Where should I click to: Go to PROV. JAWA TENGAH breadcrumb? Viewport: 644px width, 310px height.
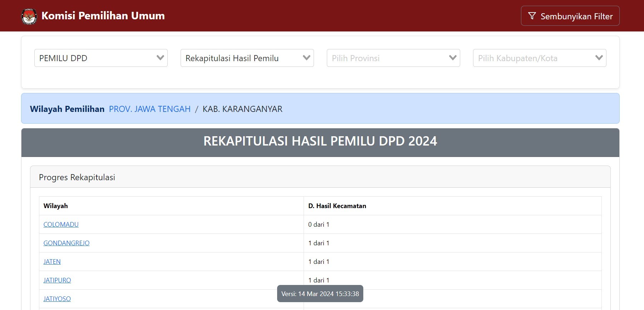149,109
